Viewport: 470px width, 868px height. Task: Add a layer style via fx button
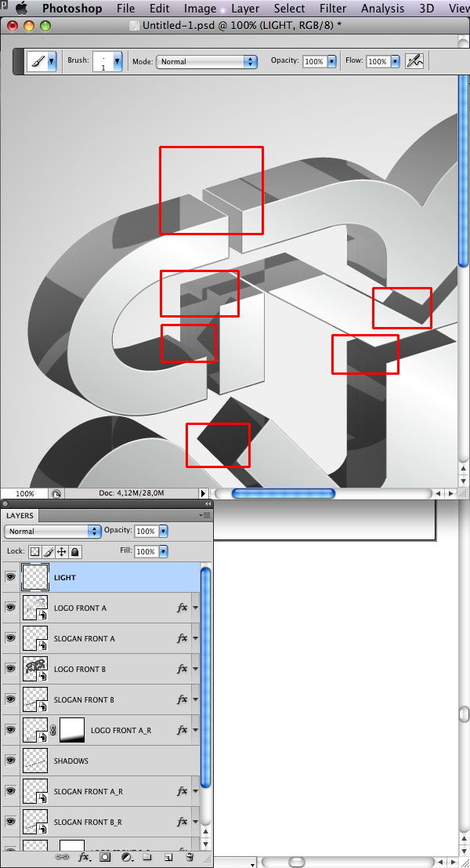(x=84, y=857)
